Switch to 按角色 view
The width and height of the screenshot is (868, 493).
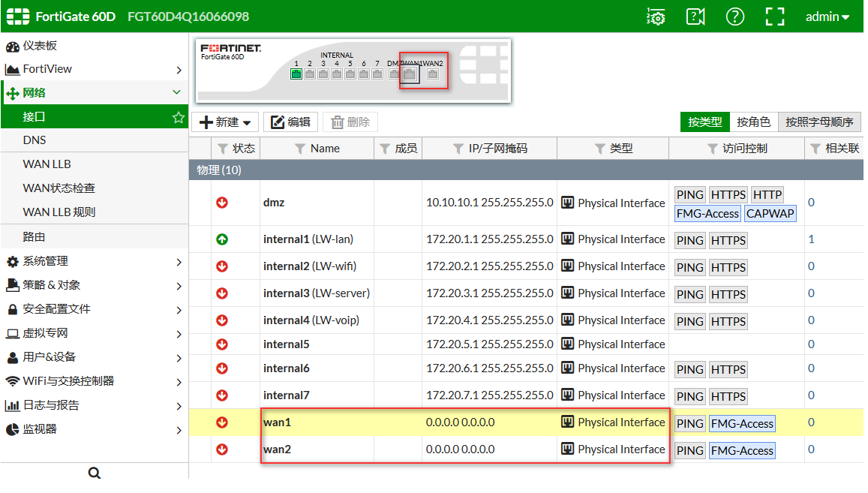pyautogui.click(x=753, y=122)
